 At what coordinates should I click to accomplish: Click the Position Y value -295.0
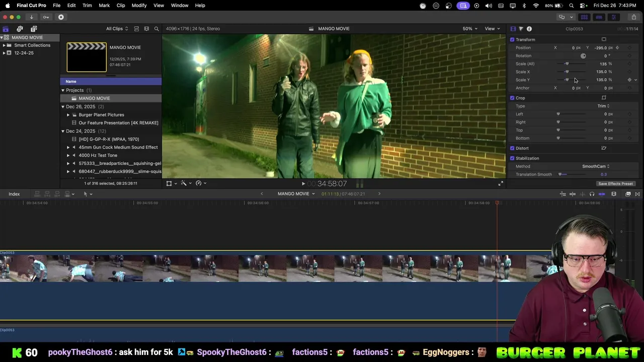point(600,48)
